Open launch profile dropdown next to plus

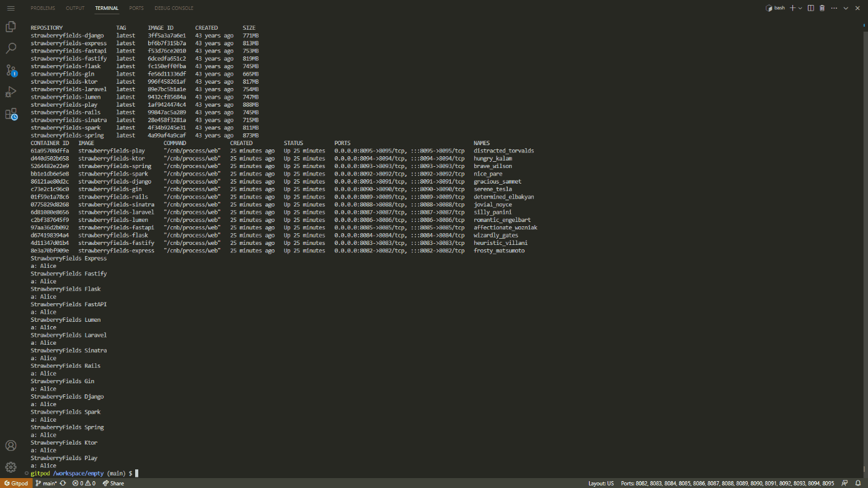click(800, 8)
